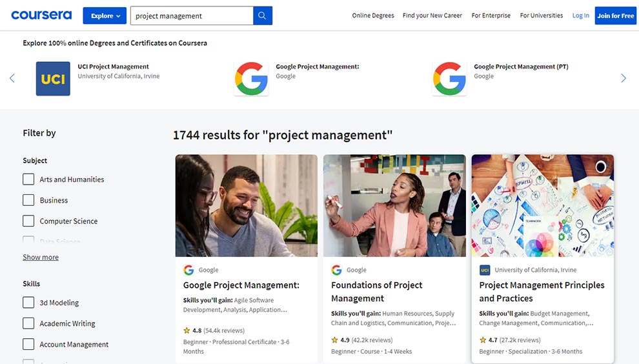
Task: Check the Business subject filter
Action: click(x=28, y=200)
